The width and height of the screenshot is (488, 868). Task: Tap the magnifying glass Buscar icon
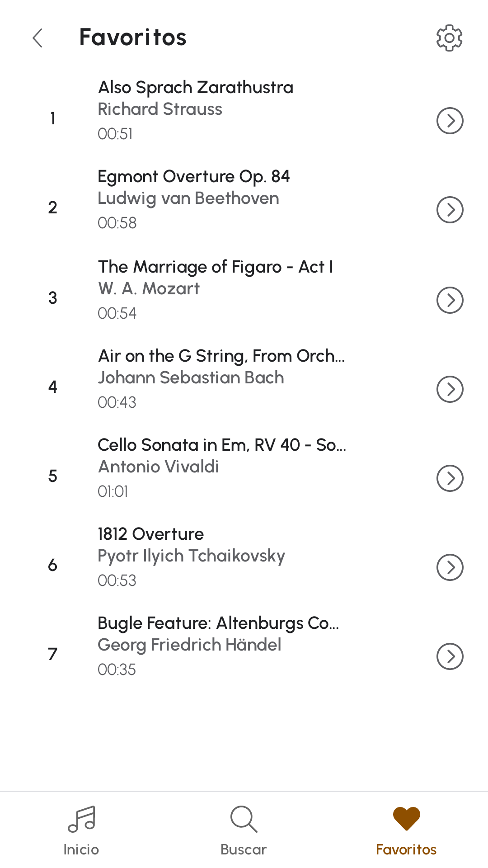point(244,819)
